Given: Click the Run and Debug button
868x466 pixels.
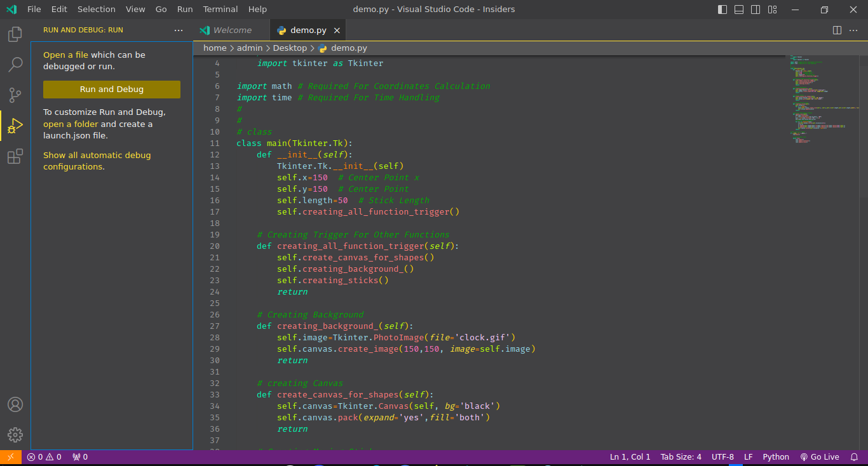Looking at the screenshot, I should click(112, 90).
